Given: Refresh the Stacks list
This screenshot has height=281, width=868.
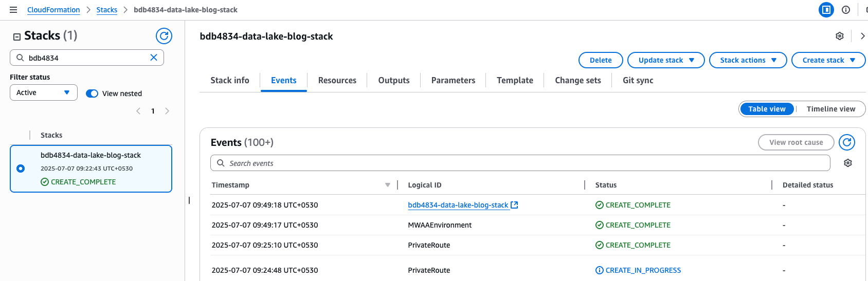Looking at the screenshot, I should [164, 36].
